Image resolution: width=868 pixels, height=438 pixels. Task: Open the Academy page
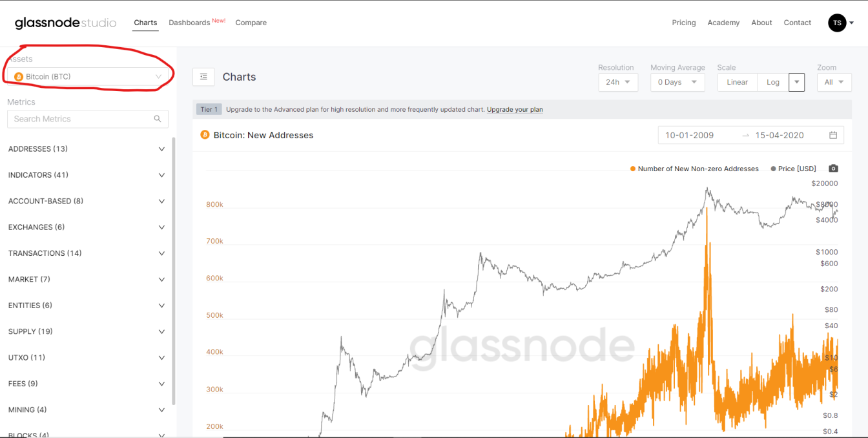(x=723, y=23)
